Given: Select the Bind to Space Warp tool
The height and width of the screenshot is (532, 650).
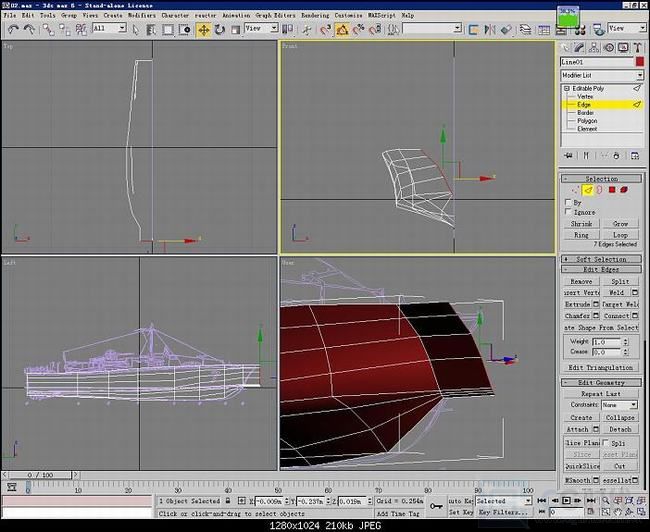Looking at the screenshot, I should [x=81, y=29].
